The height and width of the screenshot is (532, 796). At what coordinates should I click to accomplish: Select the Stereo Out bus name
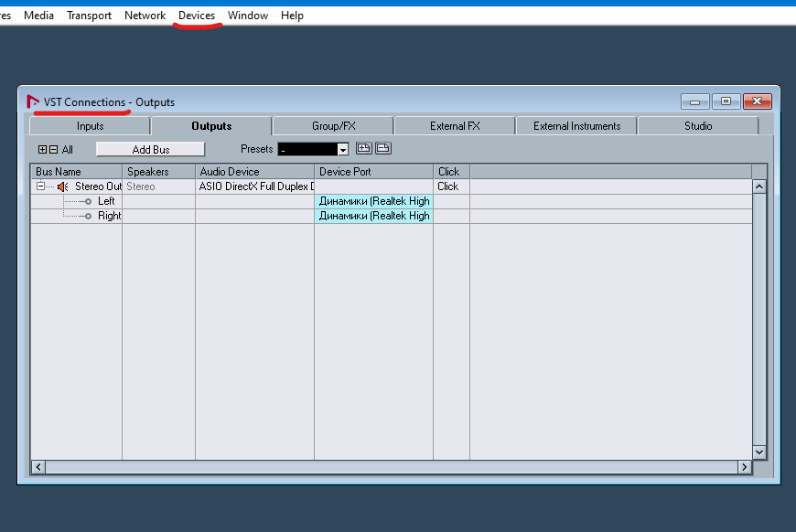coord(99,186)
